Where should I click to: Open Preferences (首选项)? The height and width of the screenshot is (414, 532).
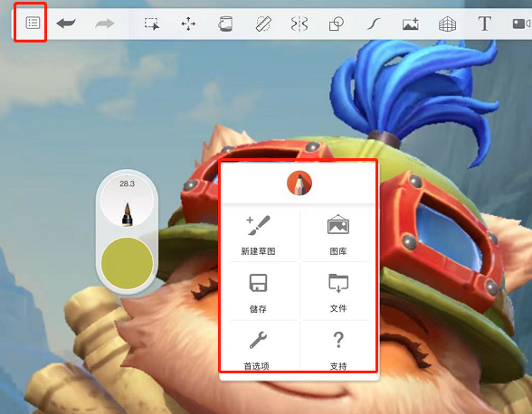point(257,351)
